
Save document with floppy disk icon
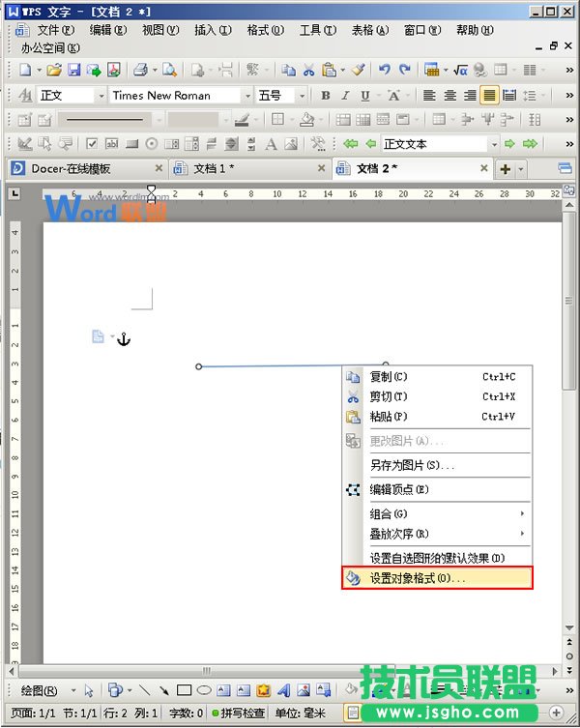coord(74,71)
